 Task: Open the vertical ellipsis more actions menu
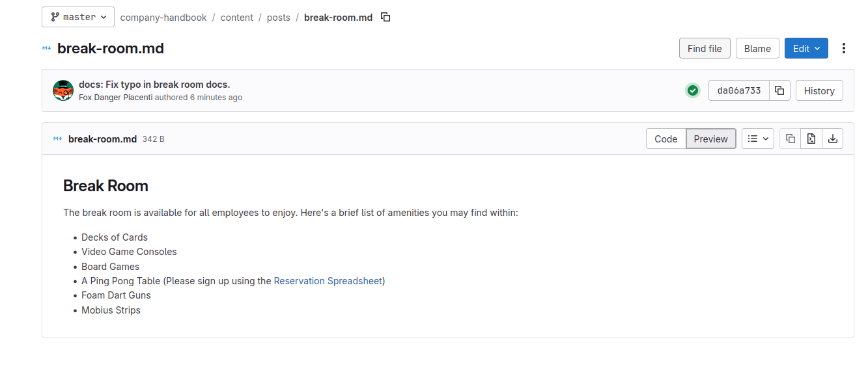[844, 48]
